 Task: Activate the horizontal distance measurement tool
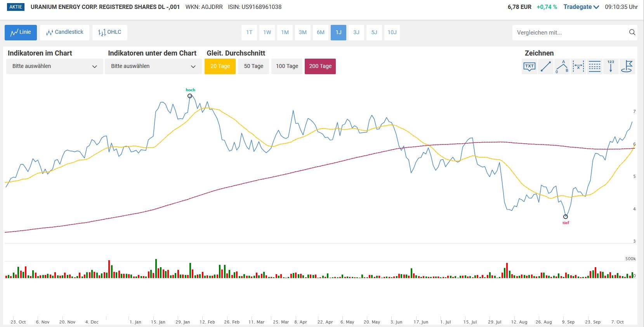pyautogui.click(x=578, y=66)
